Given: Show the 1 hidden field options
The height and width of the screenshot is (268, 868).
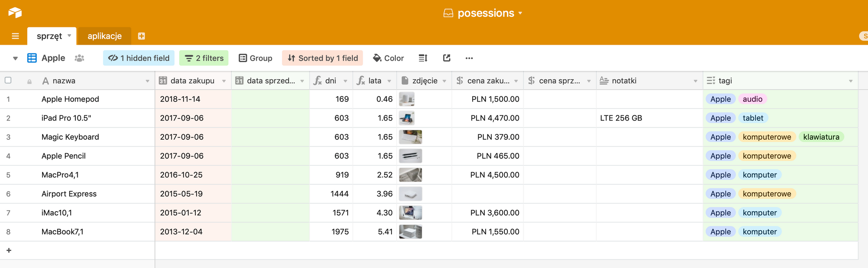Looking at the screenshot, I should [139, 58].
